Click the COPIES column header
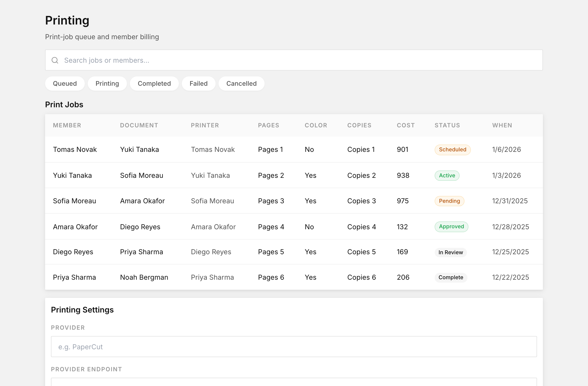 click(x=359, y=125)
